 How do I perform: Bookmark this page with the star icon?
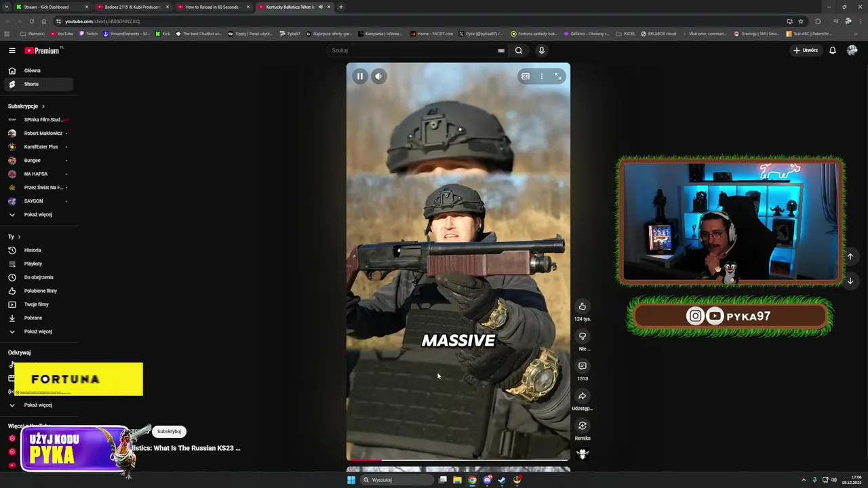point(801,21)
